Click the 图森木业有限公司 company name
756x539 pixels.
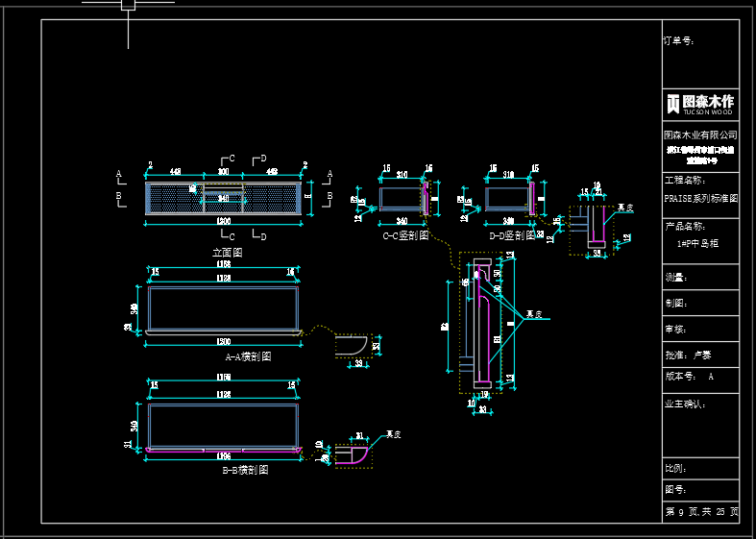(700, 135)
